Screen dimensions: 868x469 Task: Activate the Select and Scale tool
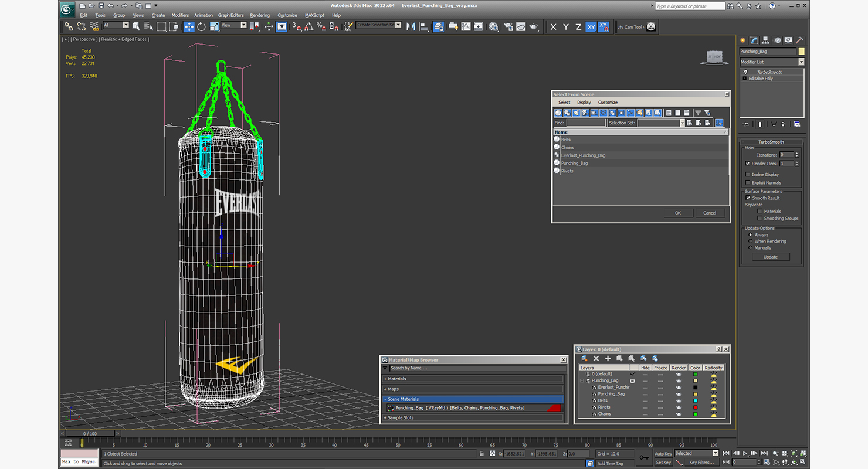pos(214,26)
